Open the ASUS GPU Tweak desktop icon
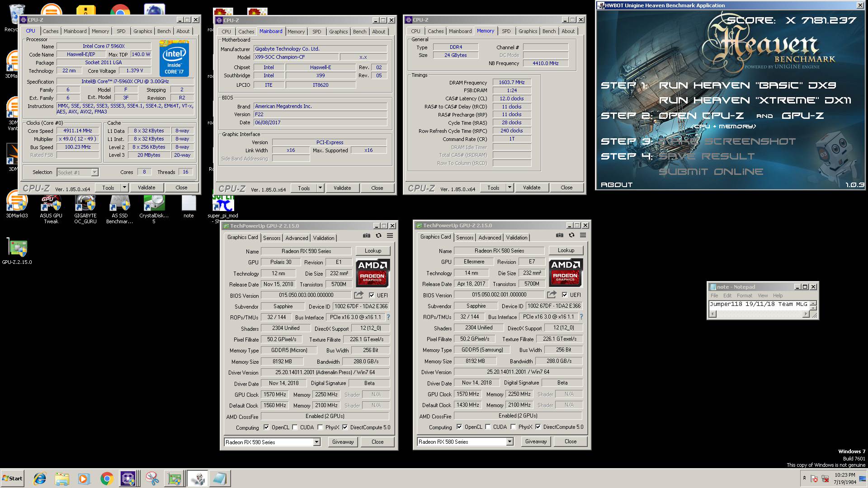 pyautogui.click(x=51, y=209)
